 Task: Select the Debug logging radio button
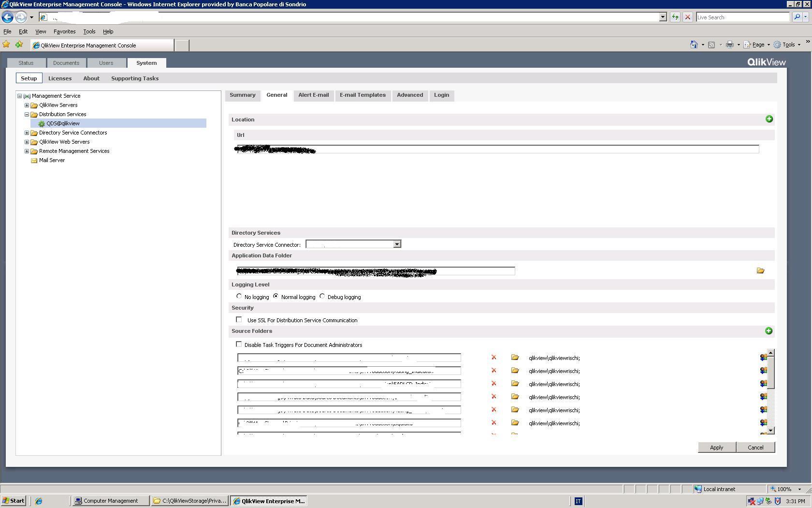click(x=322, y=296)
